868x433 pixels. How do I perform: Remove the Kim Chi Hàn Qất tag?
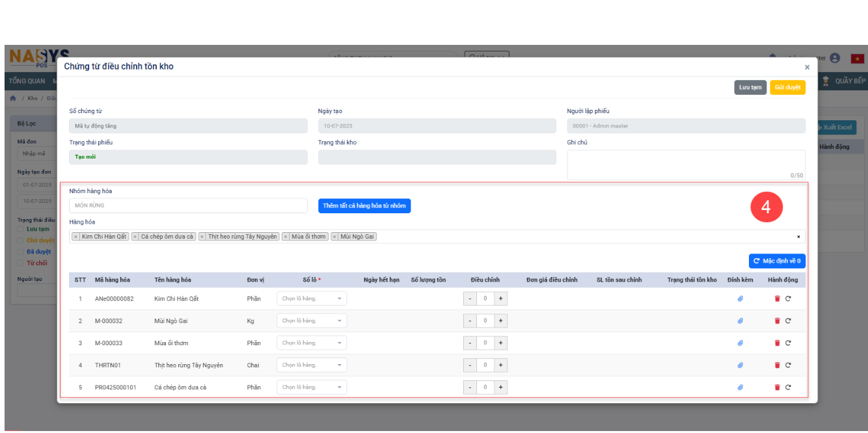(75, 237)
